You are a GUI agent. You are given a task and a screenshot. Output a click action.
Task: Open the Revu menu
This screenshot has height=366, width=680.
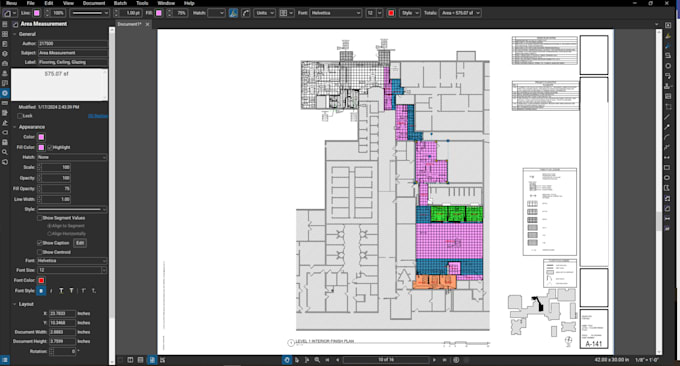(11, 3)
